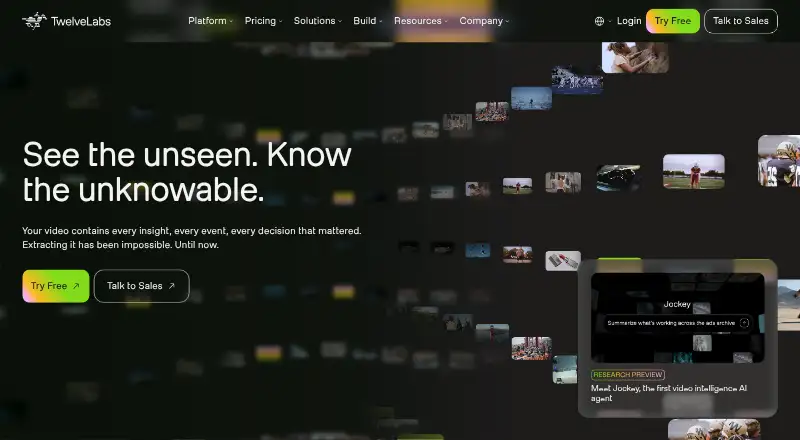Screen dimensions: 800x440
Task: Click the TwelveLabs wordmark text
Action: point(81,21)
